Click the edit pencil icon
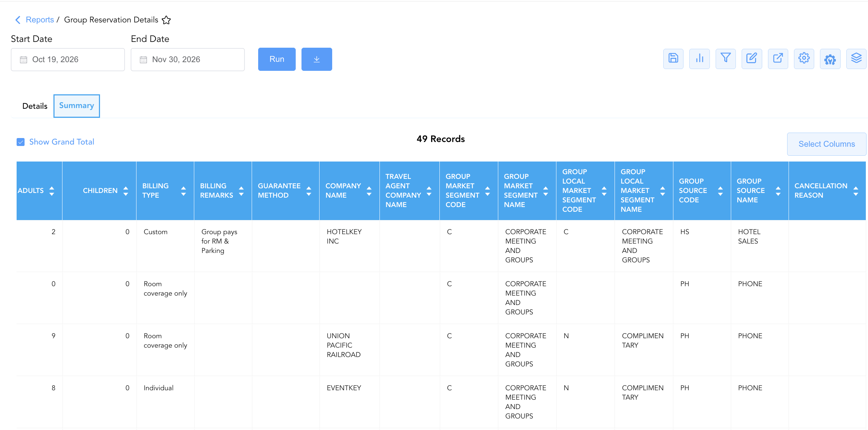 [752, 59]
